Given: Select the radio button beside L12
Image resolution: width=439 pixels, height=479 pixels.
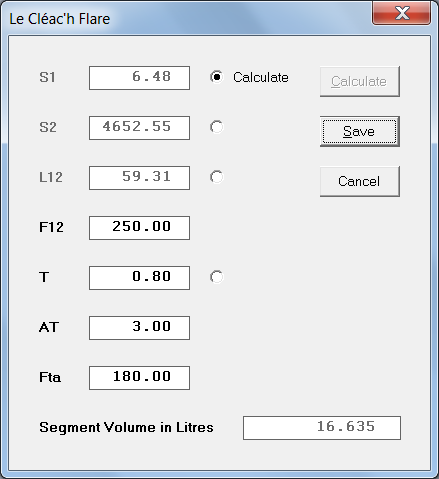Looking at the screenshot, I should click(x=217, y=177).
